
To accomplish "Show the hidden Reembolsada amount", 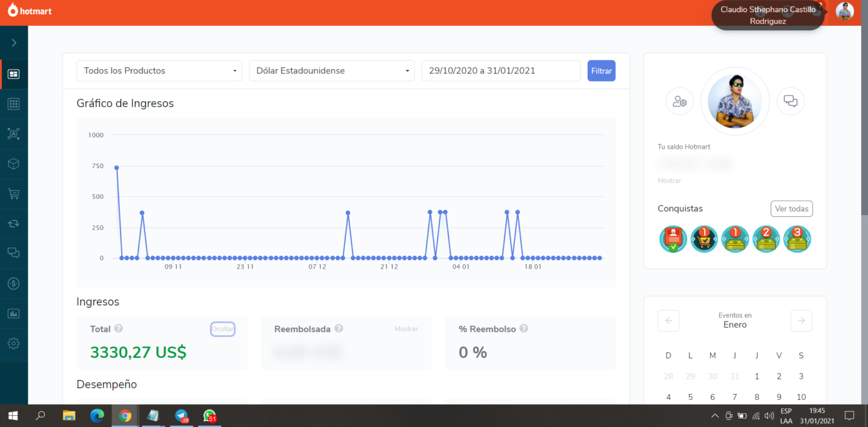I will click(x=406, y=329).
